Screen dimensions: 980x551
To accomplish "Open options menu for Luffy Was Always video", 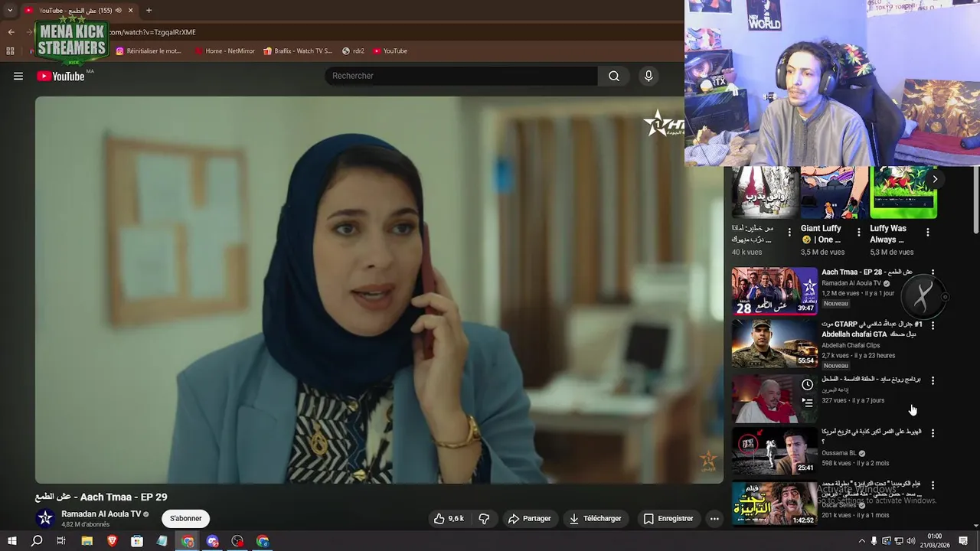I will [x=928, y=232].
